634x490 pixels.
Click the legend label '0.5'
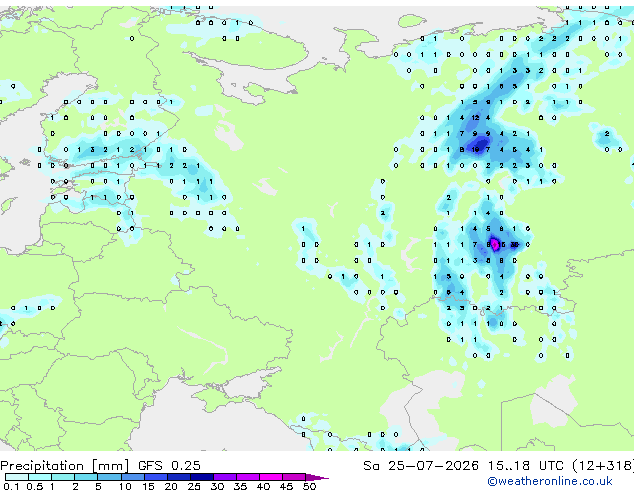(35, 486)
